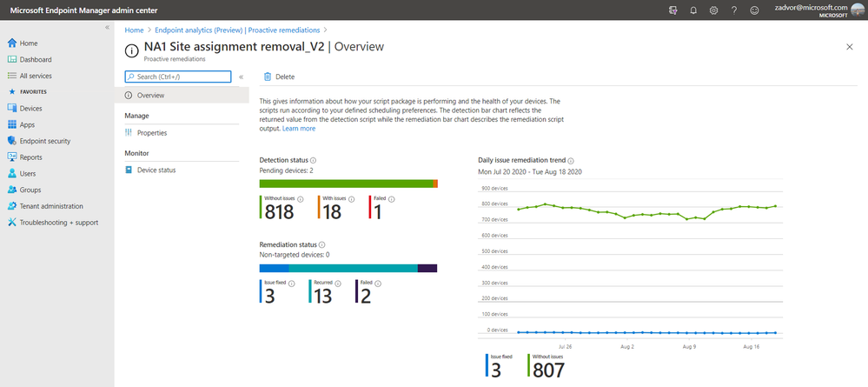The height and width of the screenshot is (387, 868).
Task: Click the Device status icon
Action: click(x=129, y=170)
